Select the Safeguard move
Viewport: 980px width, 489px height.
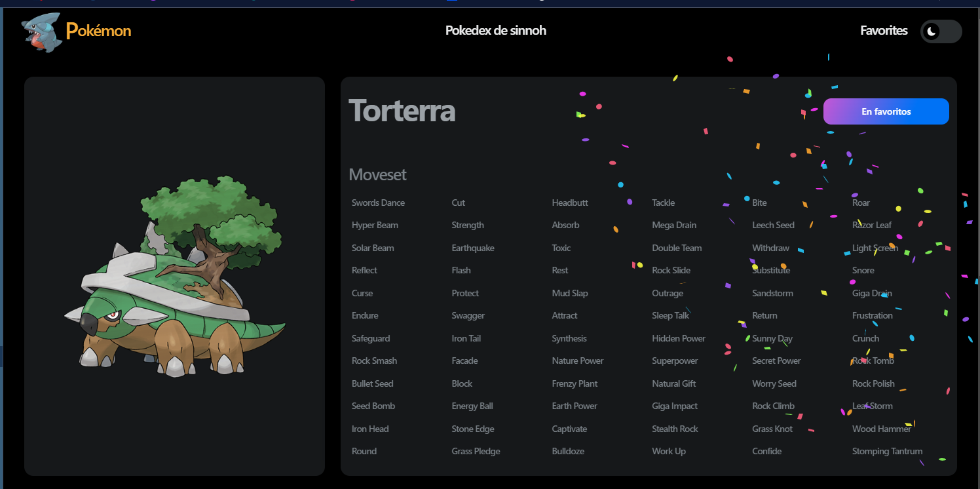[371, 338]
